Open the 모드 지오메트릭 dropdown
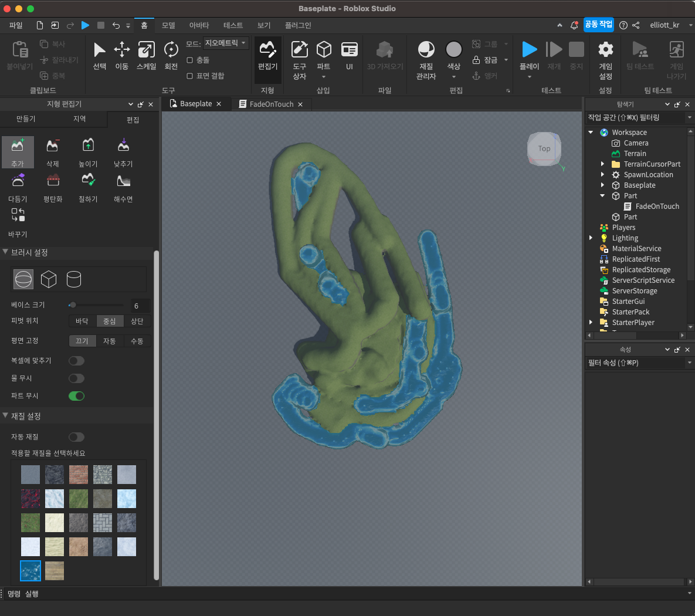 [x=226, y=43]
